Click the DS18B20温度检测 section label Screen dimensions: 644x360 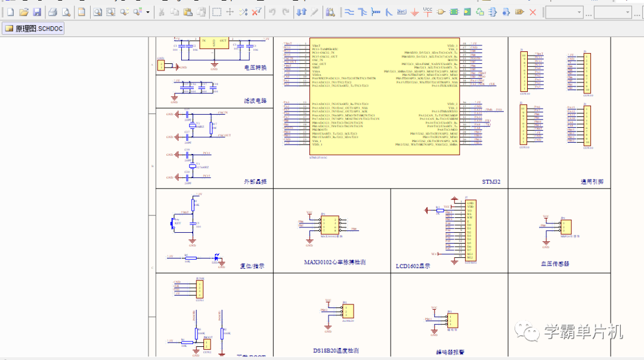click(336, 350)
